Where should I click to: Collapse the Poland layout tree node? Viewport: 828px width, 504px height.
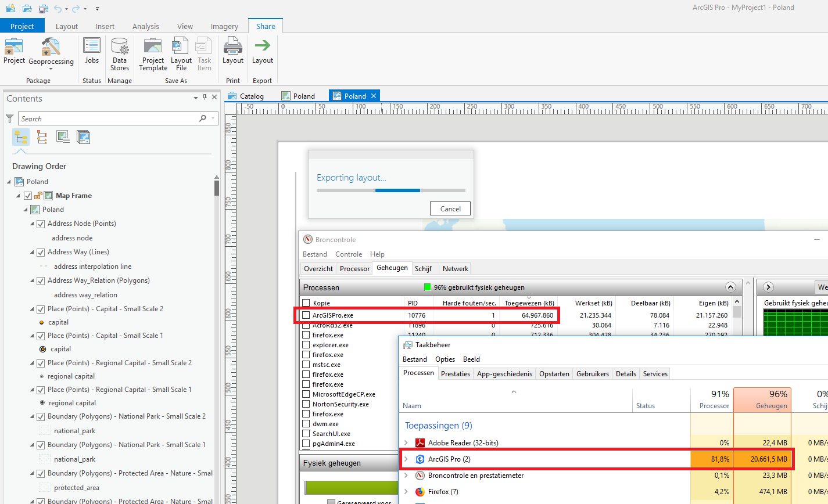(x=9, y=182)
